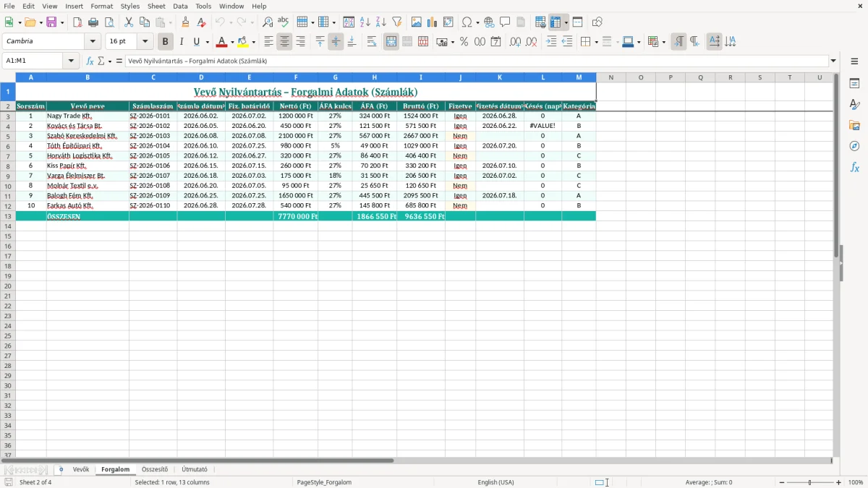The image size is (868, 488).
Task: Open sidebar Navigator compass icon
Action: (854, 146)
